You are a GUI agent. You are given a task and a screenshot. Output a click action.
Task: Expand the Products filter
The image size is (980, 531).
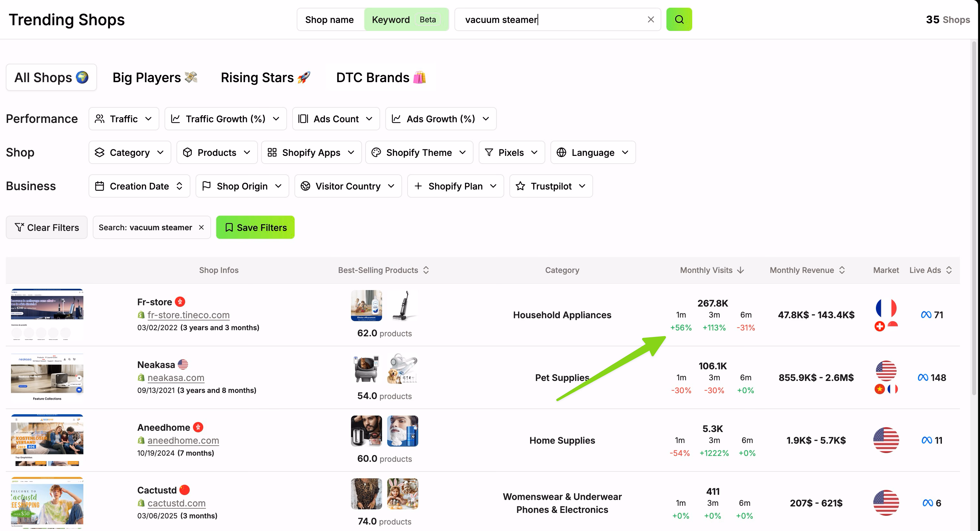coord(217,152)
